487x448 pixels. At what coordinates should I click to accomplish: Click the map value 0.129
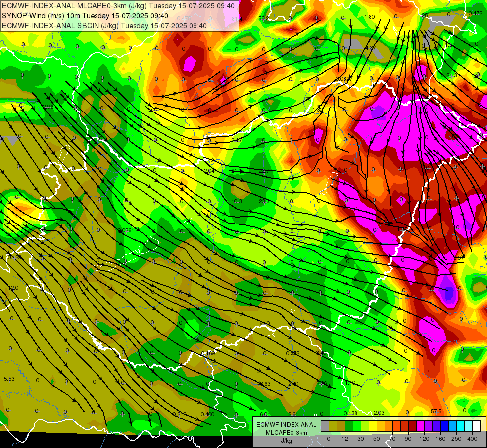(14, 257)
